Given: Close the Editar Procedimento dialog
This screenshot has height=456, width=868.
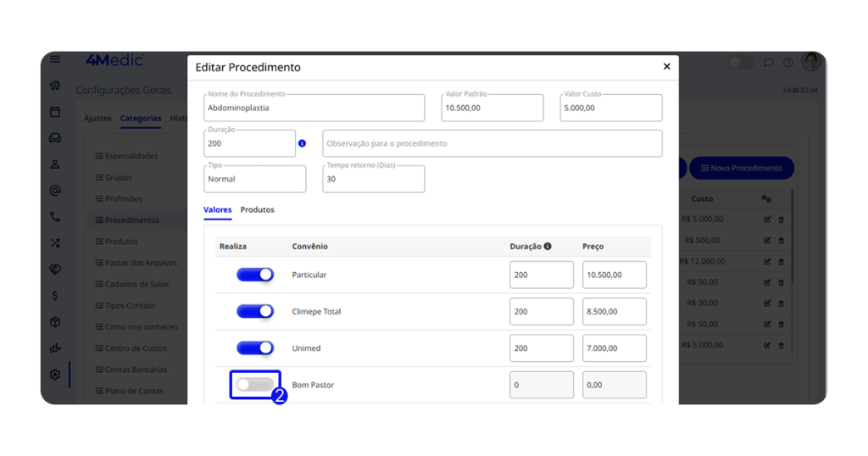Looking at the screenshot, I should click(x=666, y=67).
